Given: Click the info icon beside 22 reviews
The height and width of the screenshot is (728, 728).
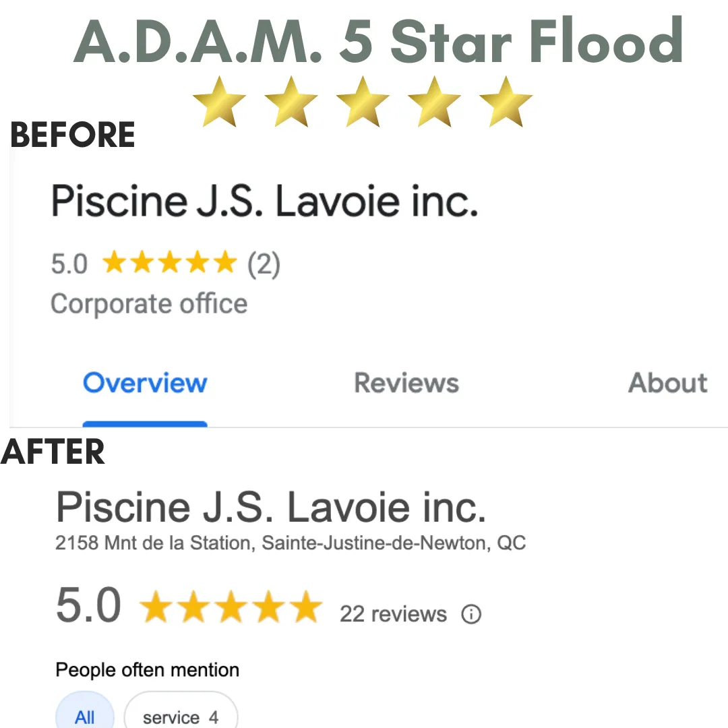Looking at the screenshot, I should point(471,614).
